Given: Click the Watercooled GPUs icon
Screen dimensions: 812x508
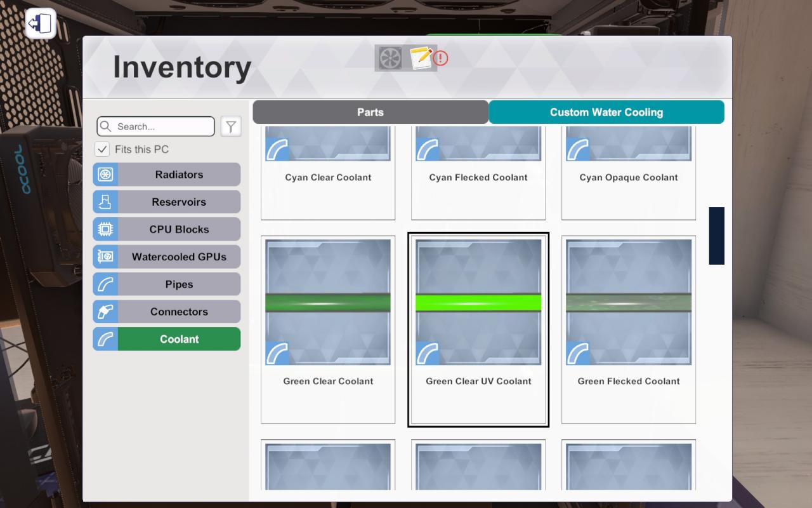Looking at the screenshot, I should [x=105, y=257].
